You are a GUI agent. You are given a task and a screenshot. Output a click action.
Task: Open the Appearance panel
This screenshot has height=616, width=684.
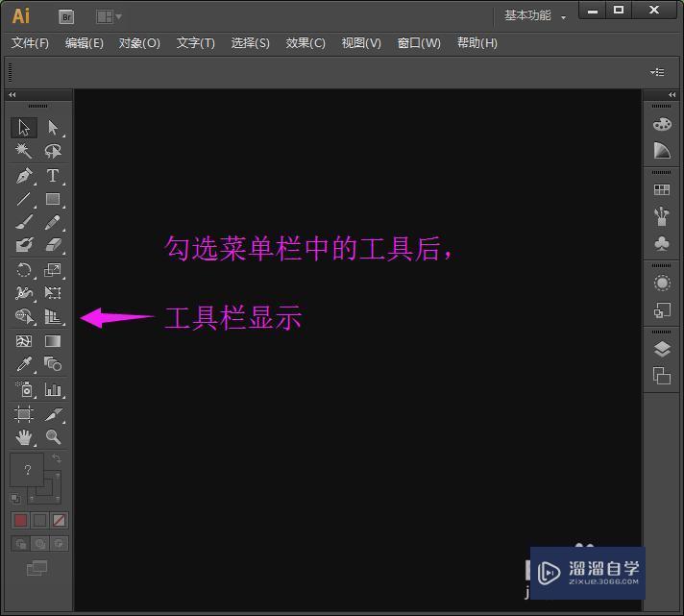tap(662, 283)
